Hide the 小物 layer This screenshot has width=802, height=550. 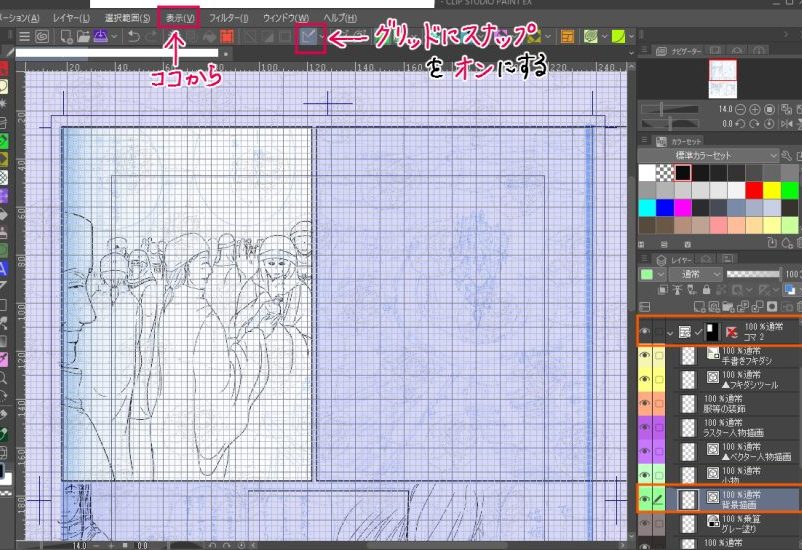[645, 475]
